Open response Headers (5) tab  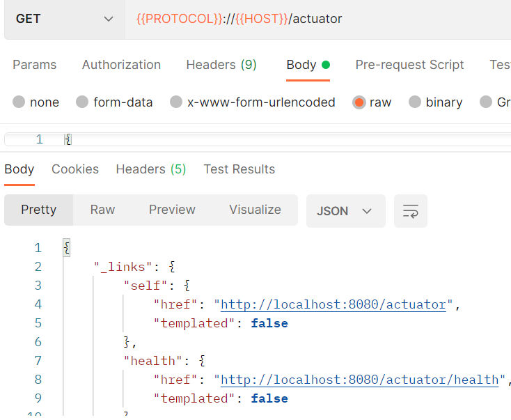pyautogui.click(x=151, y=169)
